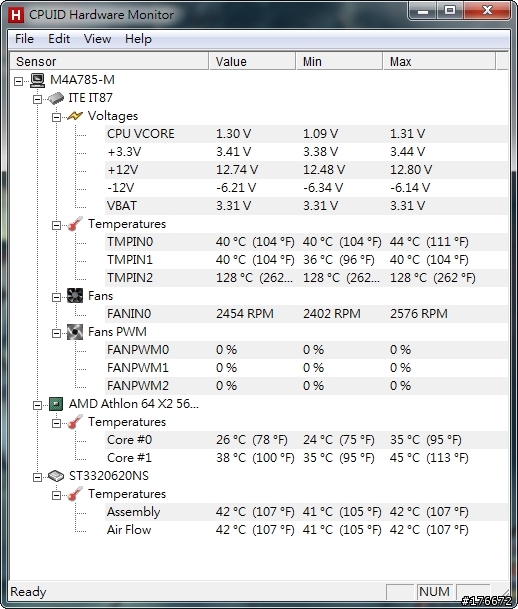Click thermometer icon for AMD Athlon Temperatures
Image resolution: width=518 pixels, height=609 pixels.
tap(75, 422)
